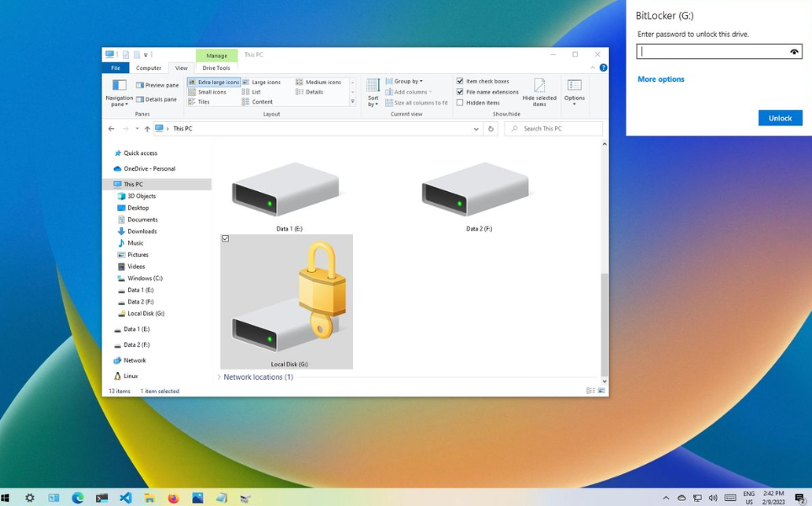Open the address bar drive dropdown arrow
Viewport: 812px width, 506px height.
tap(476, 128)
